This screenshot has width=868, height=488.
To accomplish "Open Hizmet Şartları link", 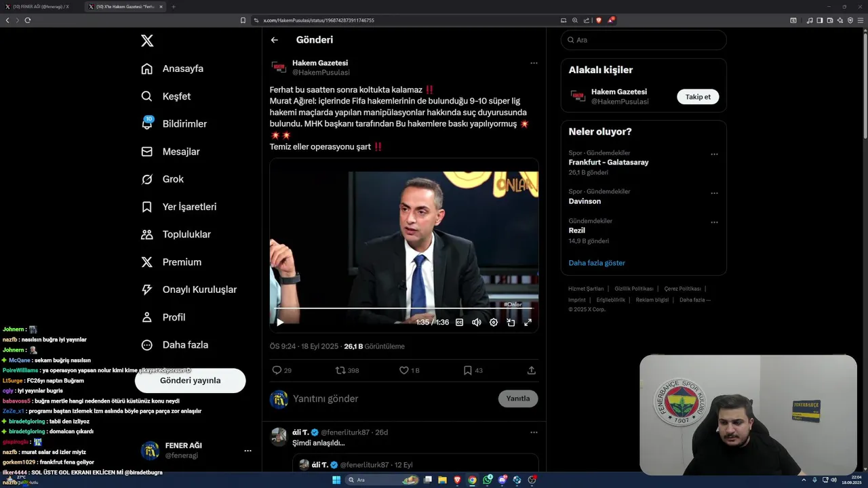I will [x=586, y=289].
